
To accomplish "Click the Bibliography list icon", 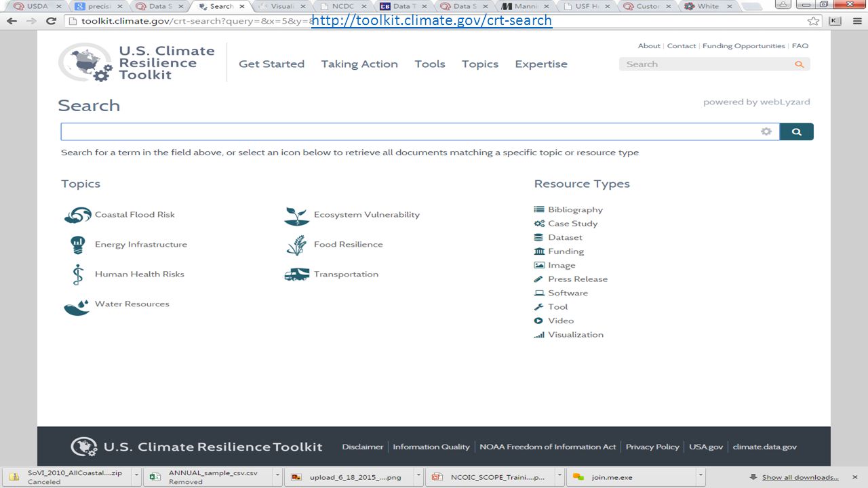I will 539,209.
